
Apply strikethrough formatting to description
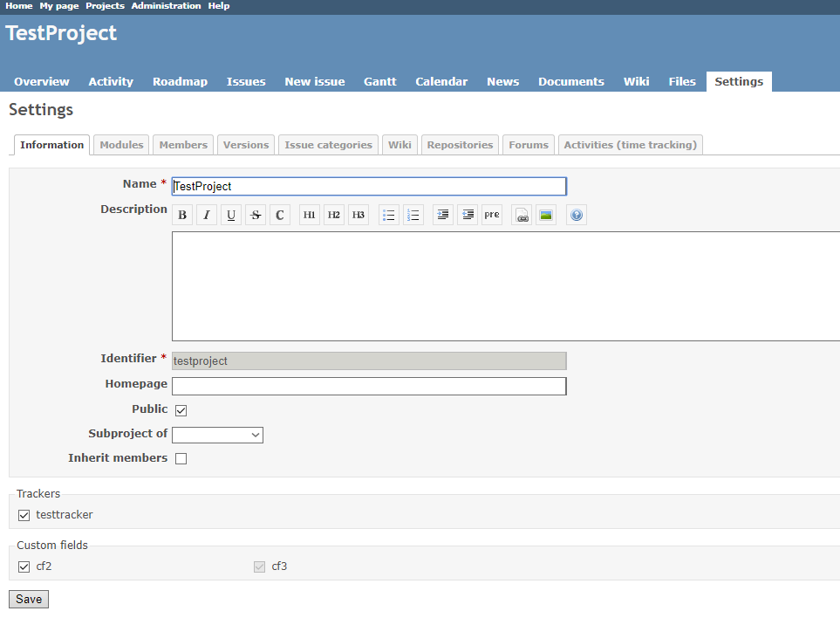coord(255,214)
